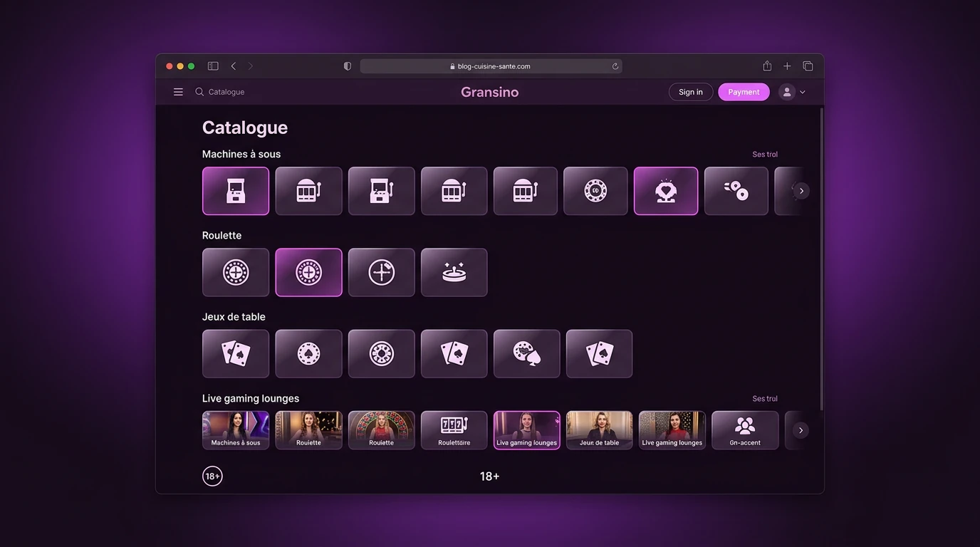Screen dimensions: 980x547
Task: Open the Gn-accent group icon tile
Action: point(745,430)
